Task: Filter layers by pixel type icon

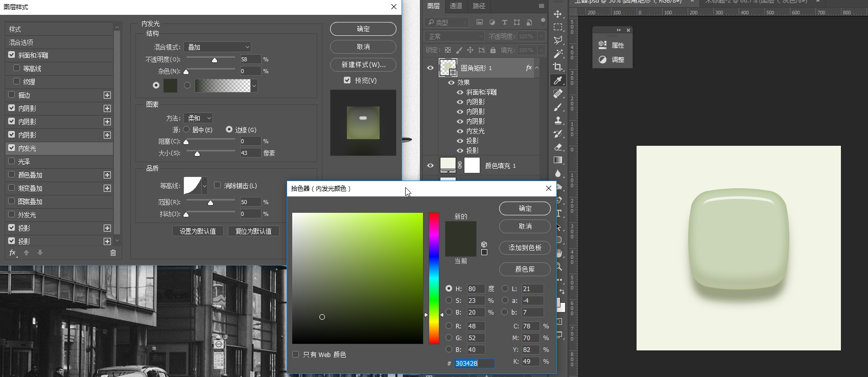Action: pos(479,22)
